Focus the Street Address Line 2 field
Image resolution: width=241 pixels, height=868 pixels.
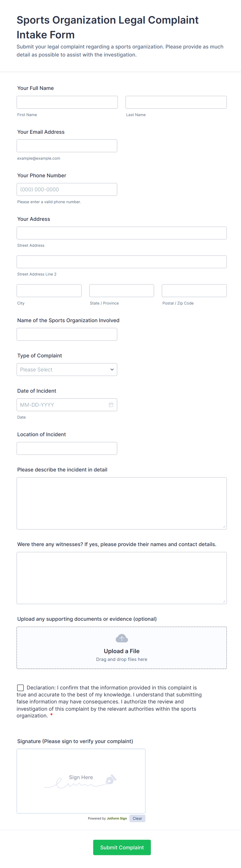[121, 262]
